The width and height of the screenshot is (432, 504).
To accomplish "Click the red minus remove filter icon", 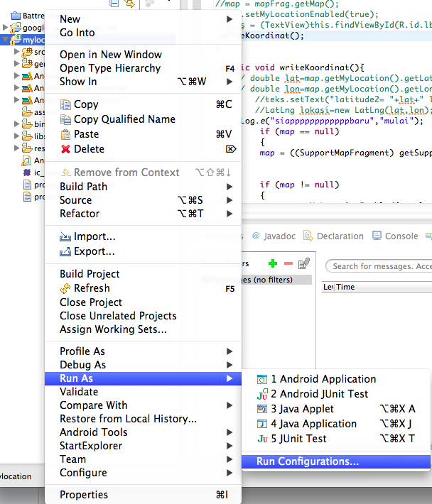I will 288,263.
